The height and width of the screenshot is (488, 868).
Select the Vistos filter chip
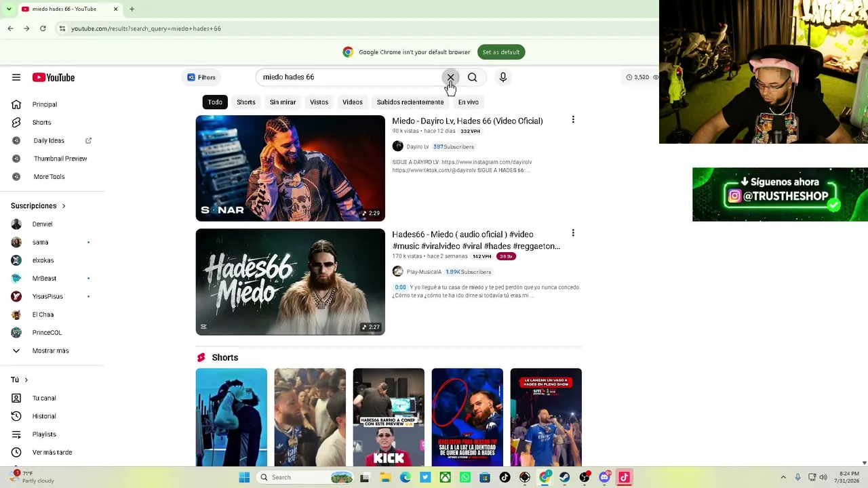pos(319,102)
